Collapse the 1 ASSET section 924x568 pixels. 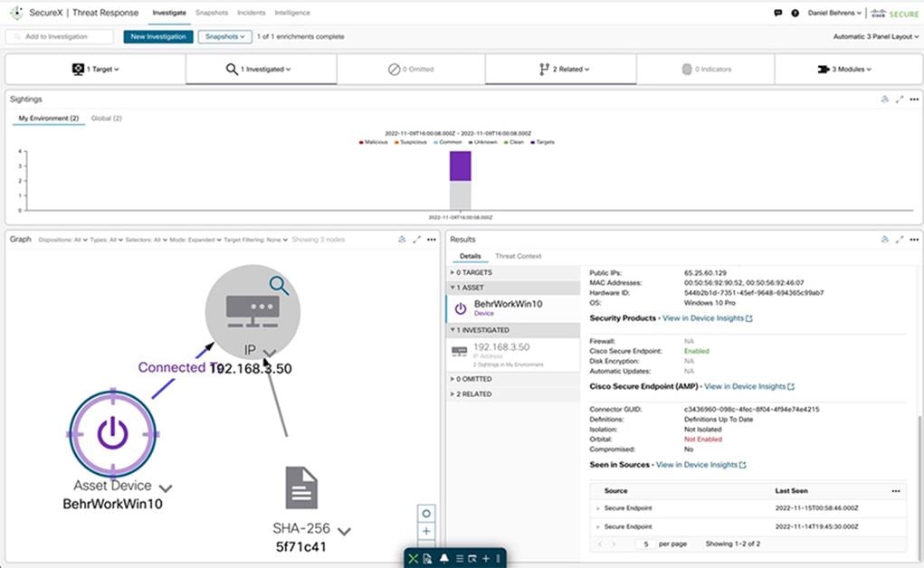point(513,288)
